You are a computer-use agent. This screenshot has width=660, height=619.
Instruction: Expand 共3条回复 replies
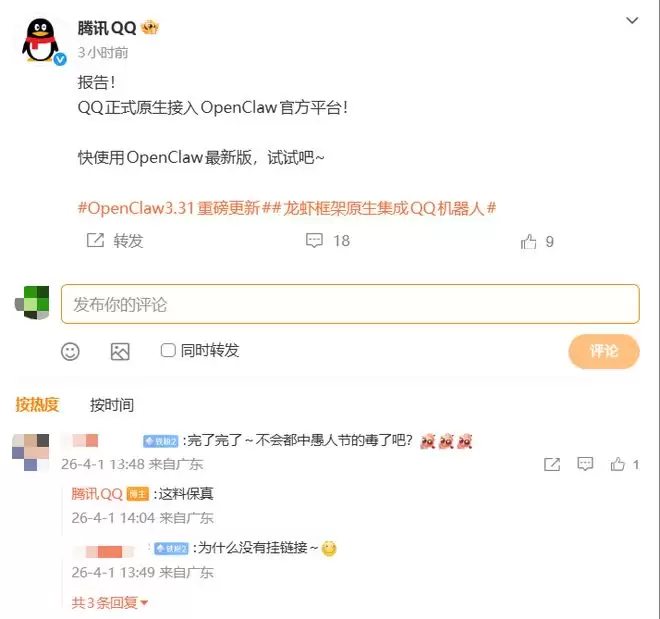(x=109, y=603)
